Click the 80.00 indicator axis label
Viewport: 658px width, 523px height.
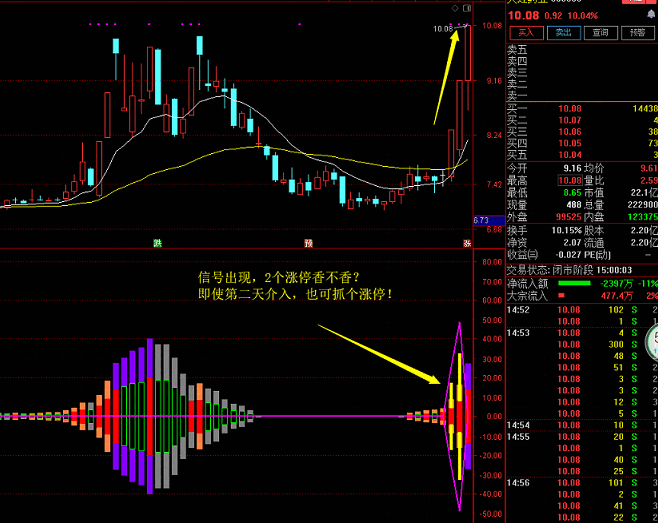tap(492, 262)
